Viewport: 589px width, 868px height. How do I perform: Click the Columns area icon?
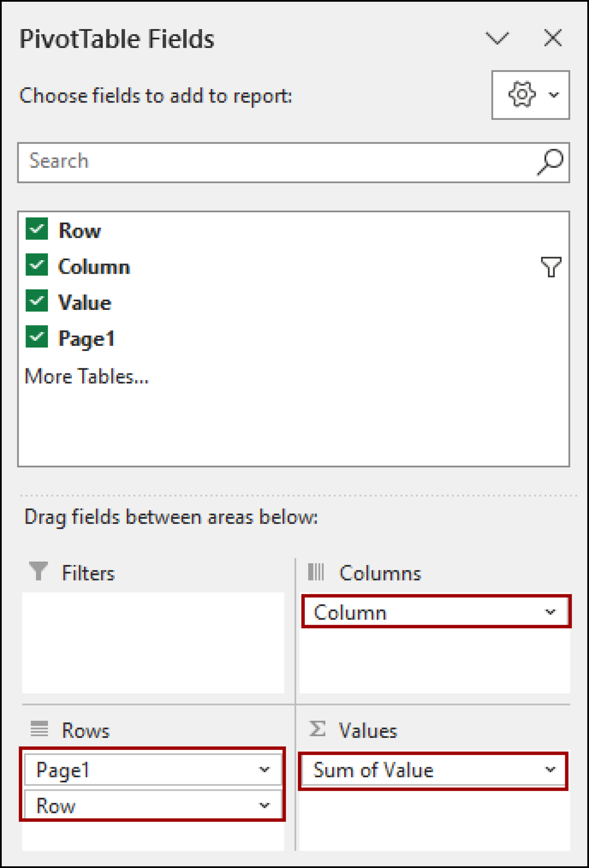pos(317,572)
